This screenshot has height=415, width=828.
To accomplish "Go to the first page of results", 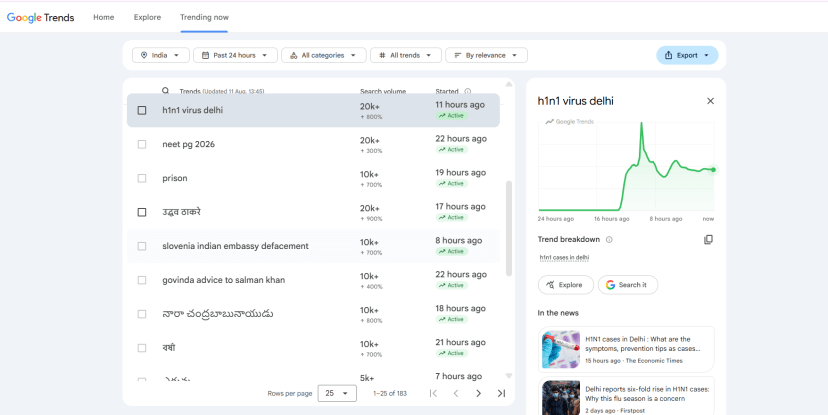I will point(434,393).
